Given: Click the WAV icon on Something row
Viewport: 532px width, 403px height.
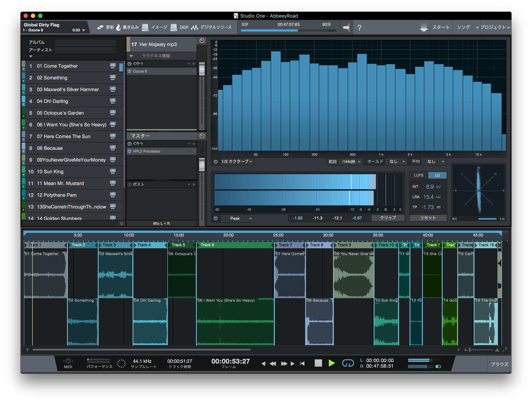Looking at the screenshot, I should (113, 78).
